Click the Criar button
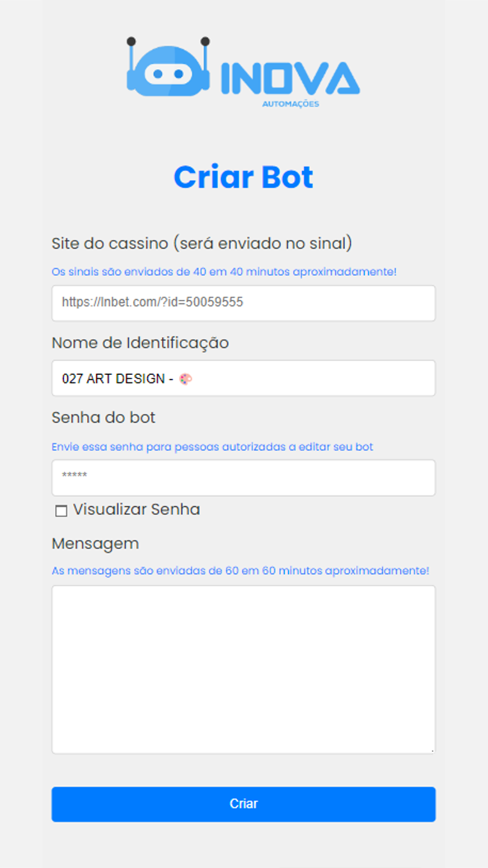488x868 pixels. (244, 804)
